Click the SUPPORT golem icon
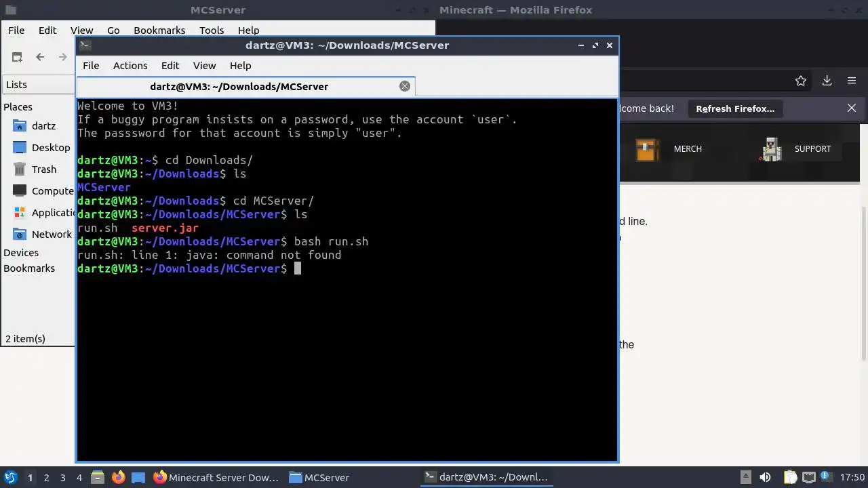This screenshot has width=868, height=488. [771, 149]
